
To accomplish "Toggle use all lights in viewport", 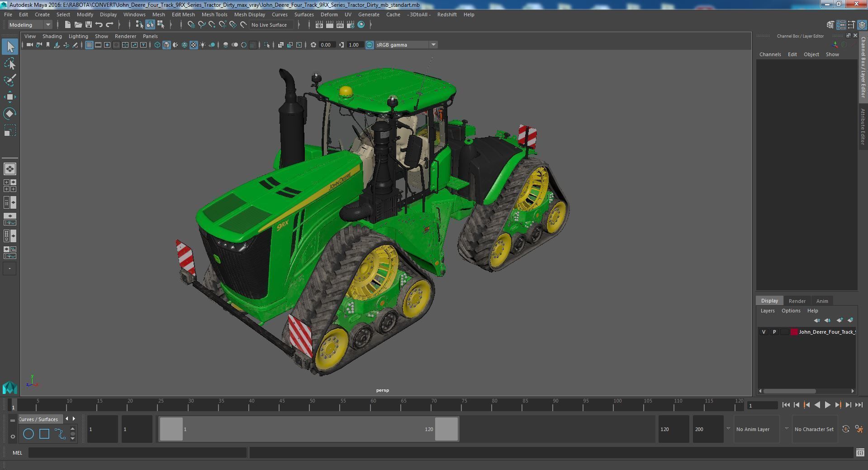I will pos(203,45).
